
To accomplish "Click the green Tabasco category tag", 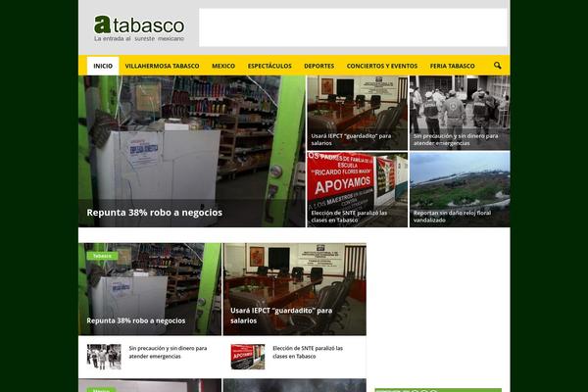I will 102,256.
